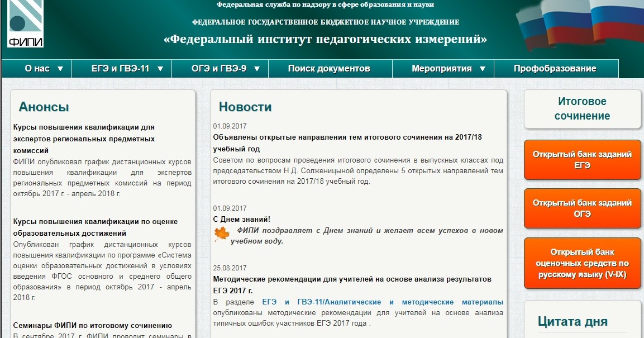
Task: Click the 25.08.2017 news date
Action: coord(230,268)
